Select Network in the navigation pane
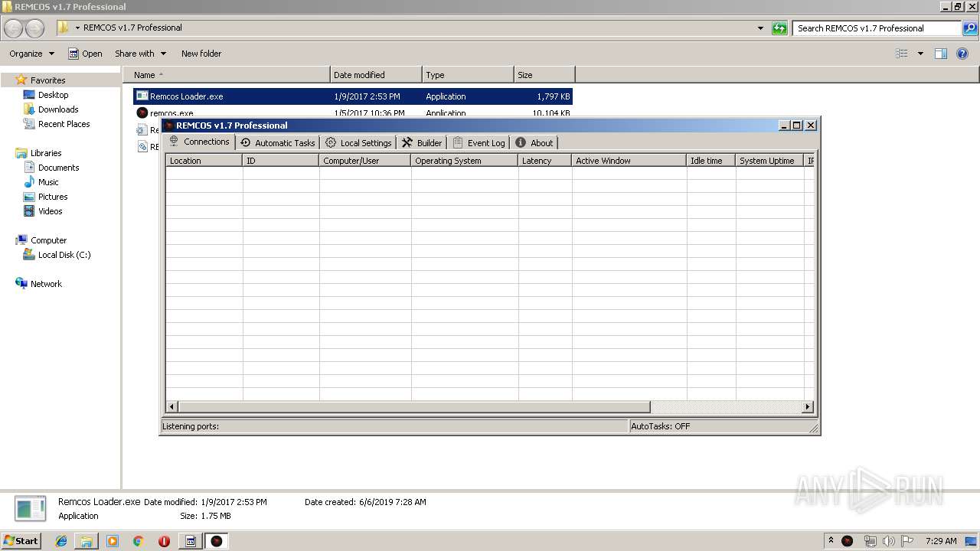 (46, 284)
